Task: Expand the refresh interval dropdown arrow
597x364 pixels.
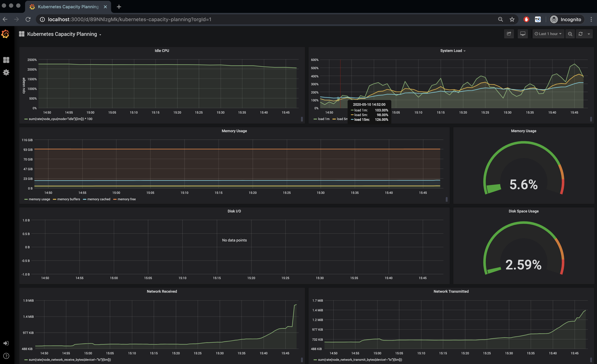Action: click(x=589, y=34)
